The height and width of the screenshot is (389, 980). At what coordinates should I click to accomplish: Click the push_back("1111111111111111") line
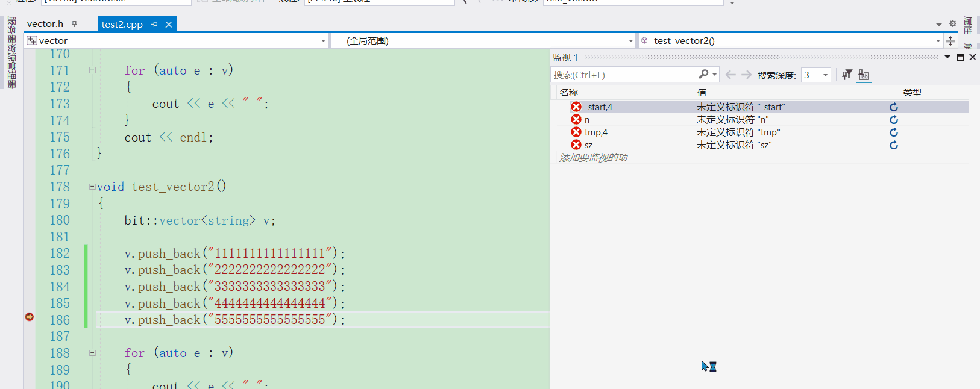[234, 254]
